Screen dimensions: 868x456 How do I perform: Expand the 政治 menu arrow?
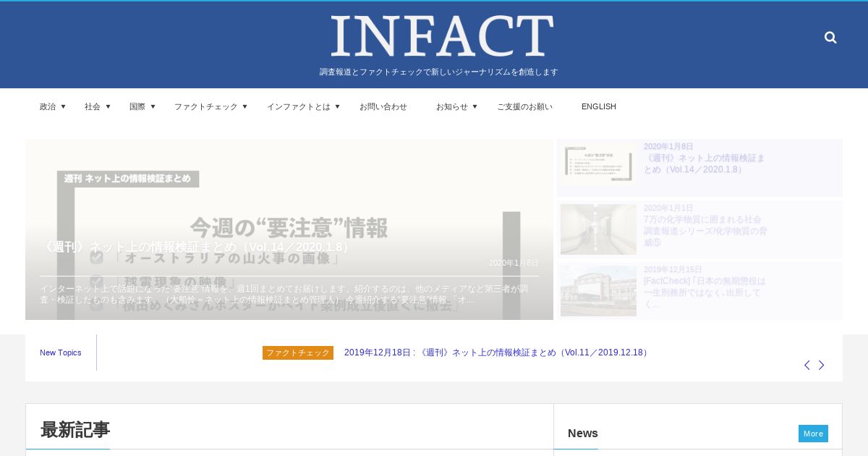pos(63,106)
